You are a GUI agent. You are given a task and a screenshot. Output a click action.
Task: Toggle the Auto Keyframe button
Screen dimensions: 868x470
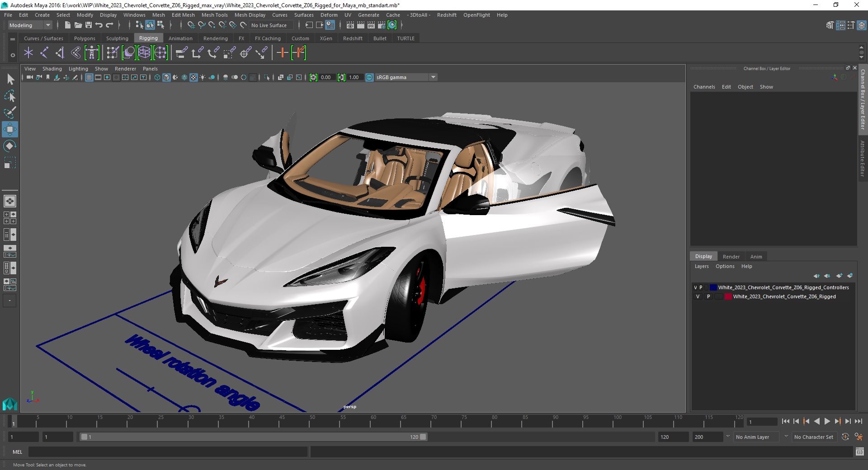coord(845,437)
